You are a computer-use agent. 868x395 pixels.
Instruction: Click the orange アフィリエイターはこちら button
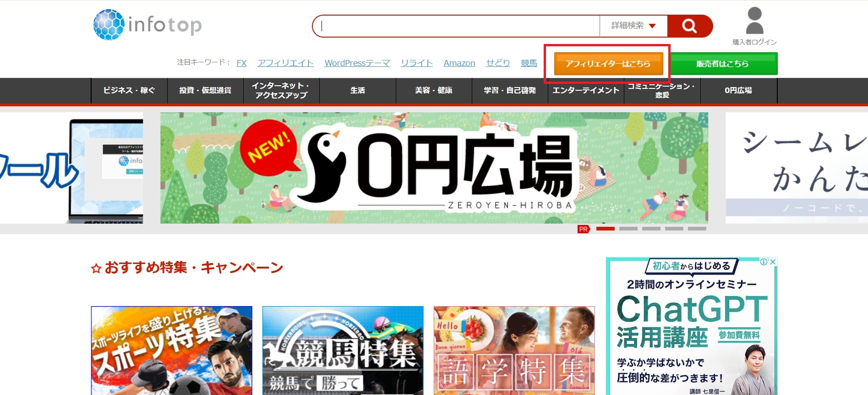(x=608, y=64)
